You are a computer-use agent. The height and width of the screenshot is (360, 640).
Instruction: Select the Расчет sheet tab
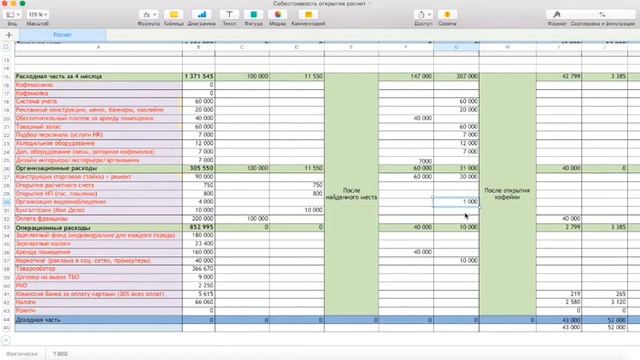62,35
